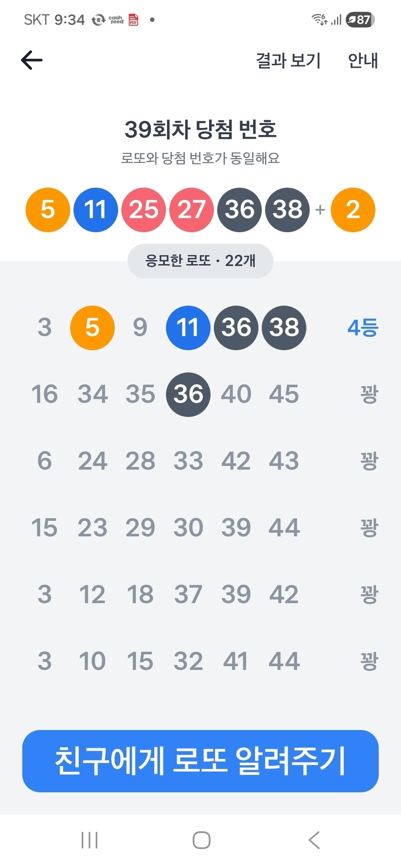Tap the red winning ball 27

tap(191, 210)
